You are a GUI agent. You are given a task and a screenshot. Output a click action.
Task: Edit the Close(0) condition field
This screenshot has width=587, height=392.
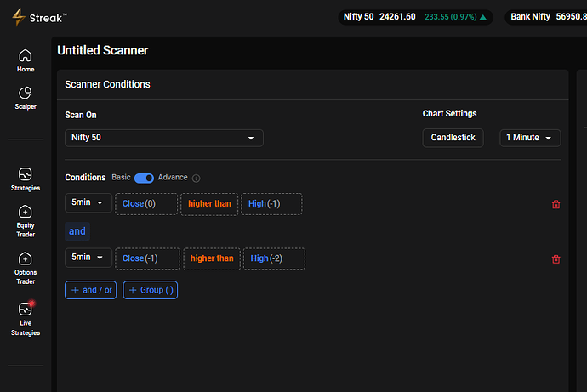(x=145, y=204)
